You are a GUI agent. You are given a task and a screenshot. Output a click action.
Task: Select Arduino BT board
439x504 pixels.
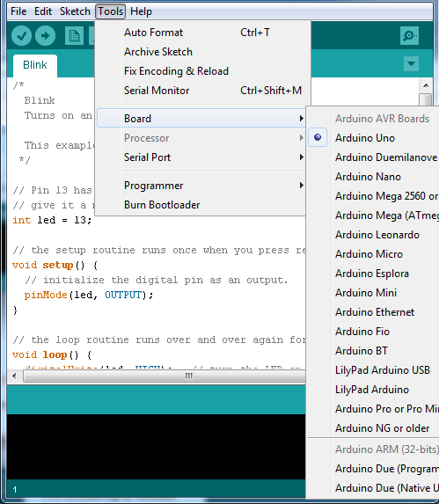[x=373, y=351]
